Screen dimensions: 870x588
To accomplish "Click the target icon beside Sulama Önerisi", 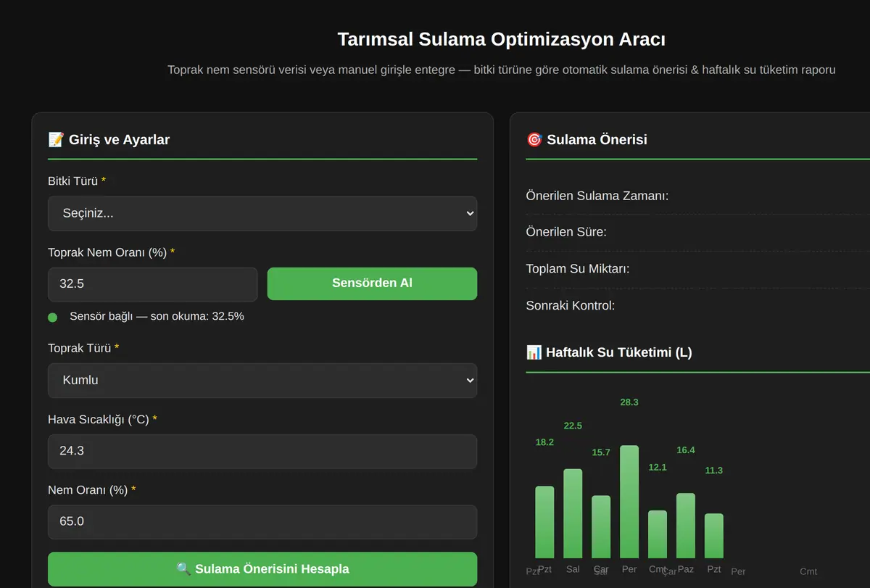I will click(534, 139).
